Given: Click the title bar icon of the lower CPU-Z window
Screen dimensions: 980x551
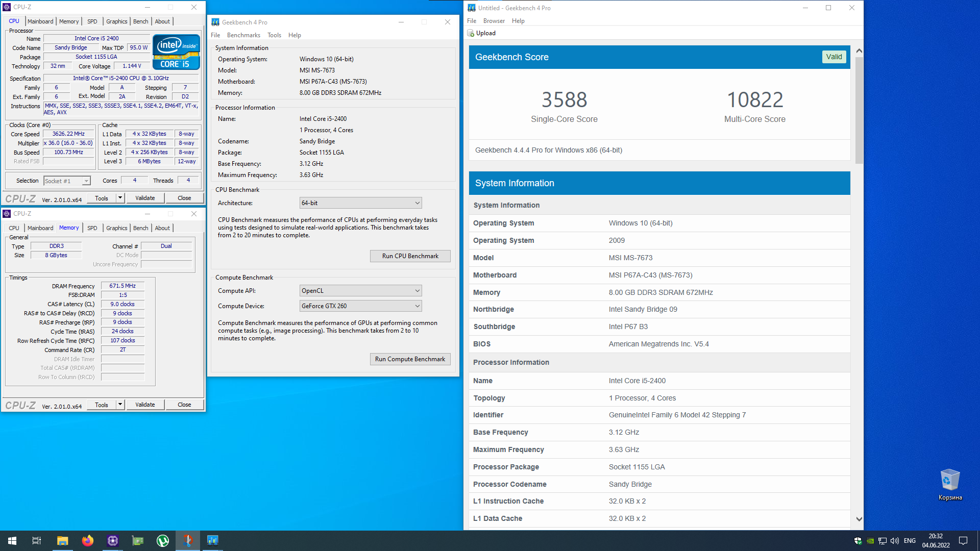Looking at the screenshot, I should tap(7, 214).
